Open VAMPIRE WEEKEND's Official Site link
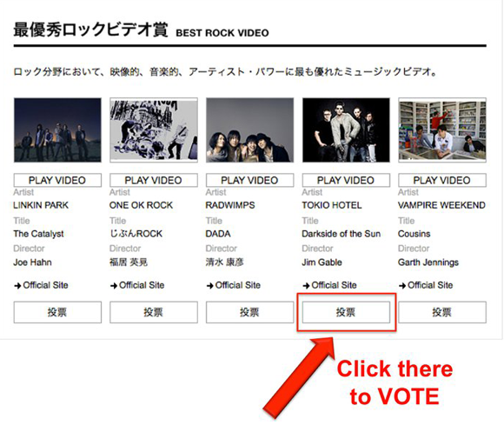The image size is (504, 425). pyautogui.click(x=426, y=285)
